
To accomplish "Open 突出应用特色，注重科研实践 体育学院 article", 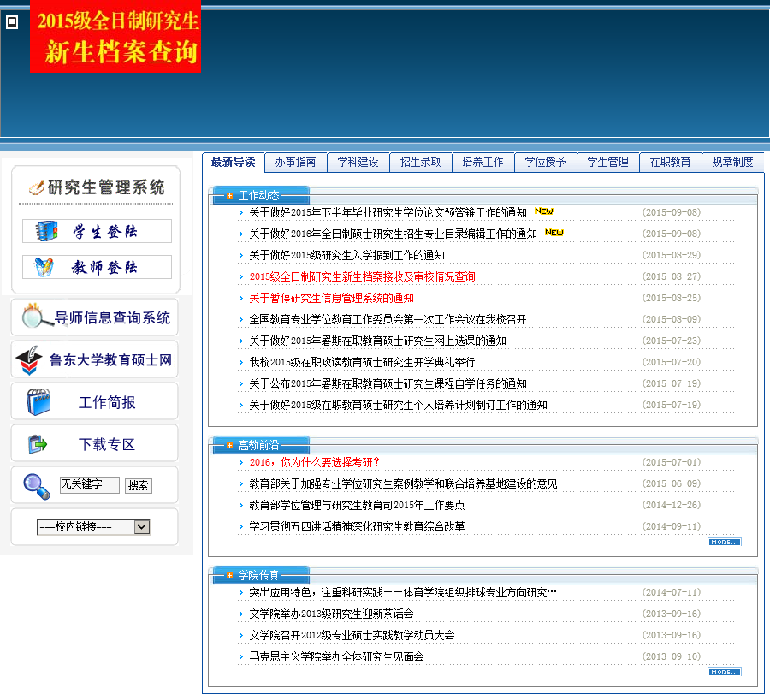I will tap(403, 592).
